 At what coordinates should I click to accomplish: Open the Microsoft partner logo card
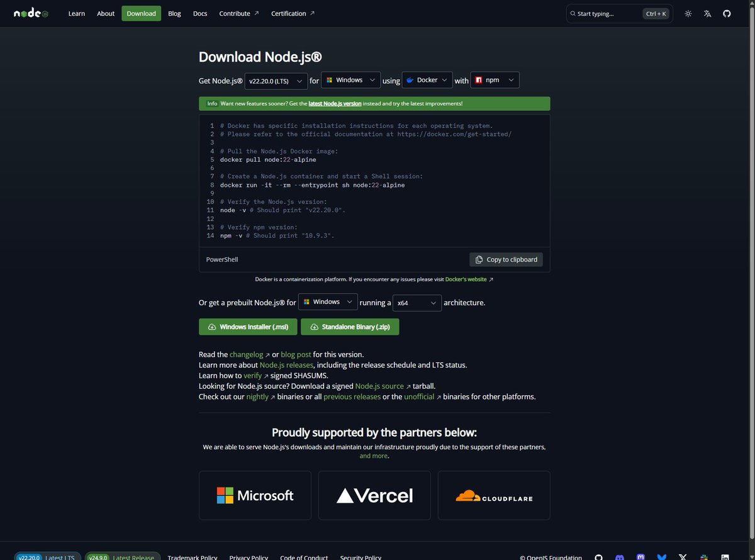(x=255, y=495)
